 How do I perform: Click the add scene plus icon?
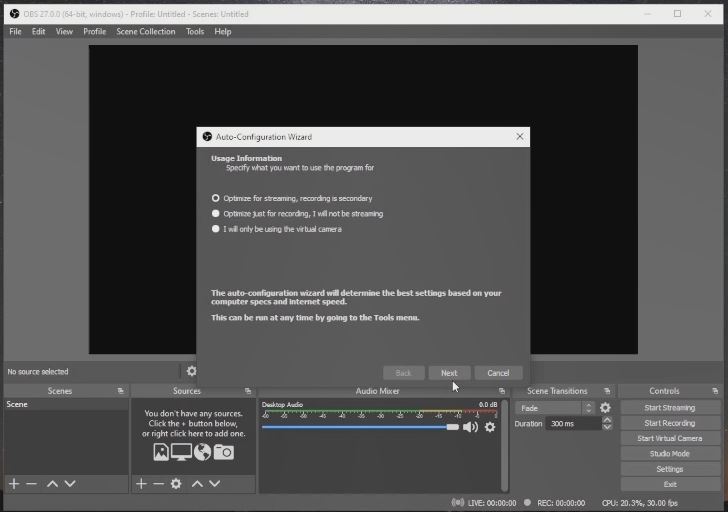point(14,484)
